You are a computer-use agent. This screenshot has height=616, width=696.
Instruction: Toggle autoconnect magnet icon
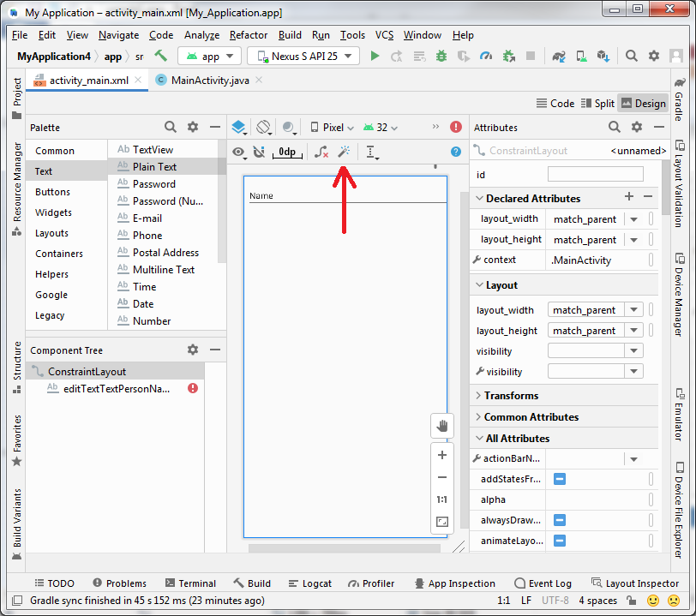point(259,152)
